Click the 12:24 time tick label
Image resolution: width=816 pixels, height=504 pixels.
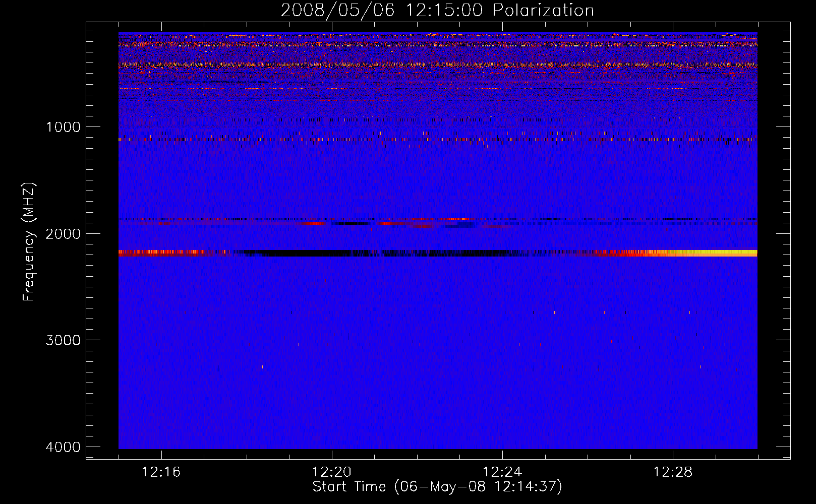click(x=502, y=472)
